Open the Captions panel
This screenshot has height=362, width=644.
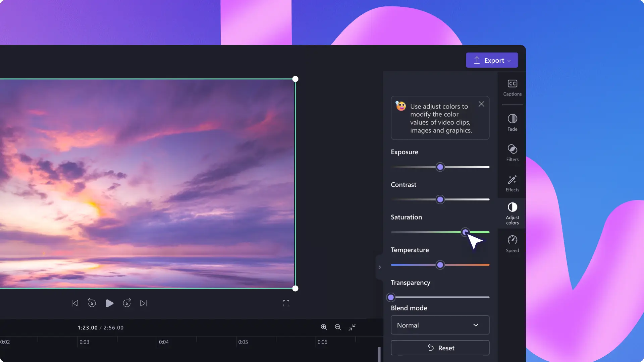point(512,87)
